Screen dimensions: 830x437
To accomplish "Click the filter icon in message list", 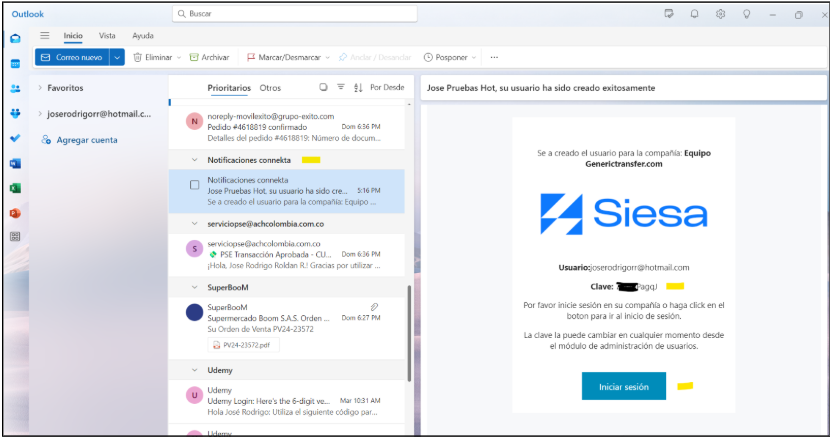I will (x=341, y=87).
